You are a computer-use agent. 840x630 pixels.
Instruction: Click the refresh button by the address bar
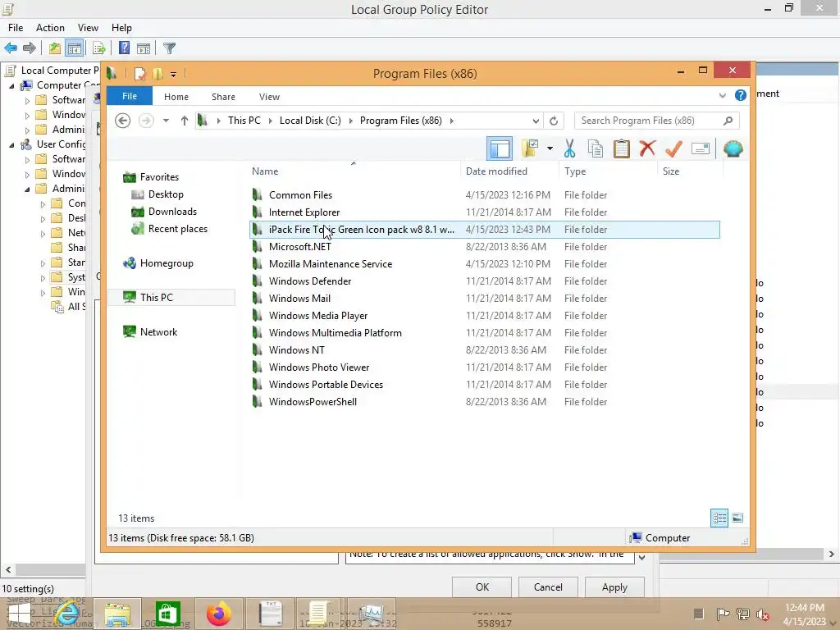(x=554, y=121)
